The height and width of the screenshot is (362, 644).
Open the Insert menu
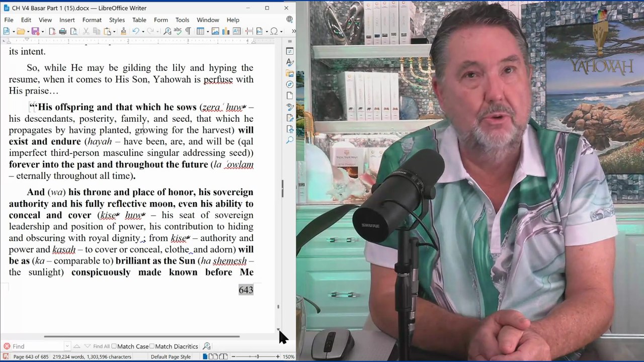coord(67,20)
